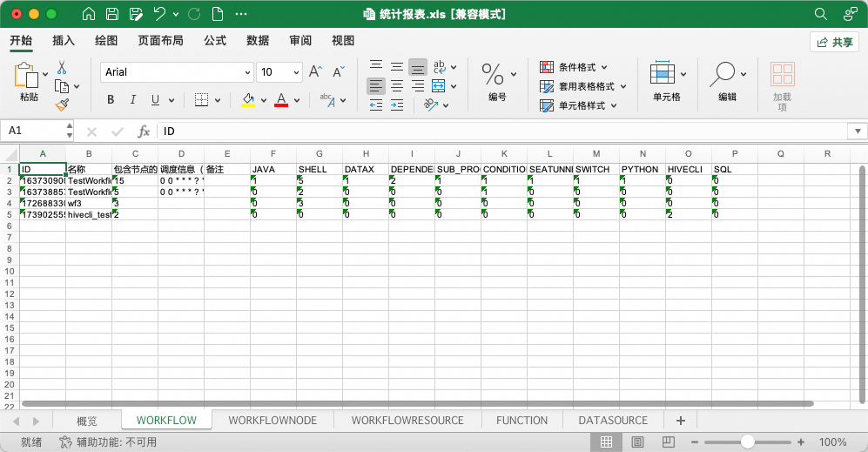Toggle right horizontal alignment
868x452 pixels.
418,86
